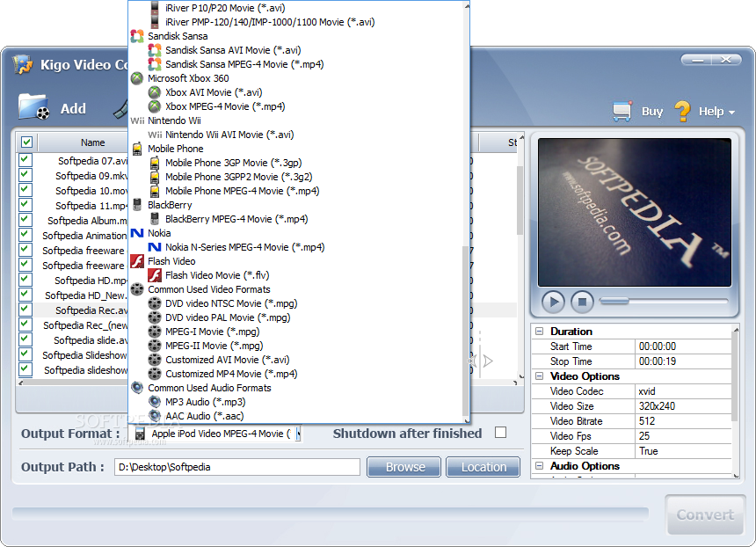
Task: Select Sandisk Sansa AVI Movie (*.avi)
Action: (233, 50)
